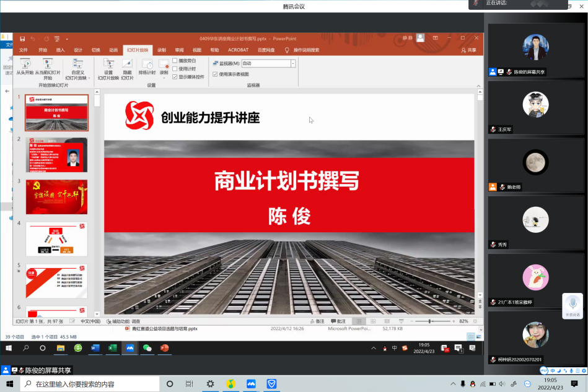This screenshot has height=392, width=588.
Task: Click 排练计时 rehearse timings icon
Action: [x=147, y=64]
